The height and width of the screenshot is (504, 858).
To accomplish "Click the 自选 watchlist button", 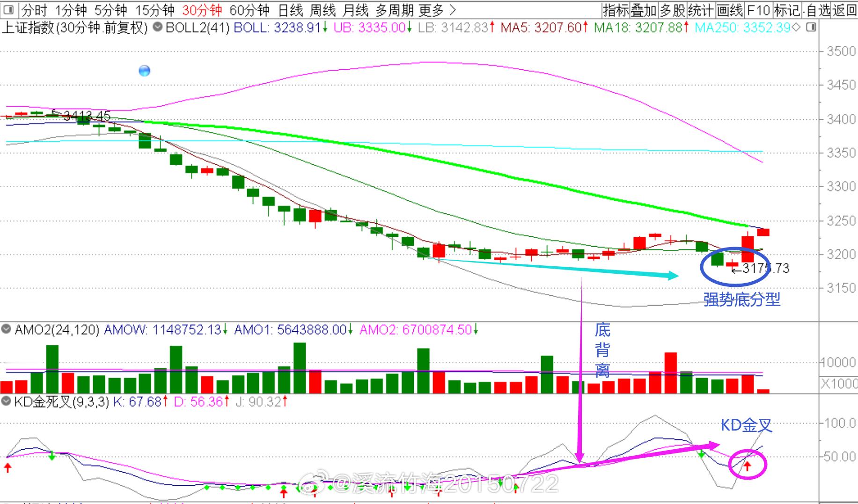I will (818, 10).
